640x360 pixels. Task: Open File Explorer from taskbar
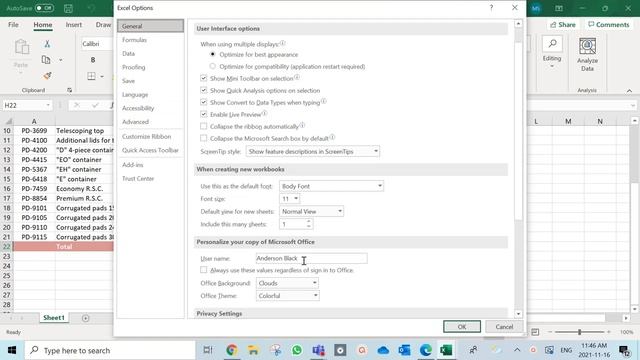pyautogui.click(x=253, y=350)
